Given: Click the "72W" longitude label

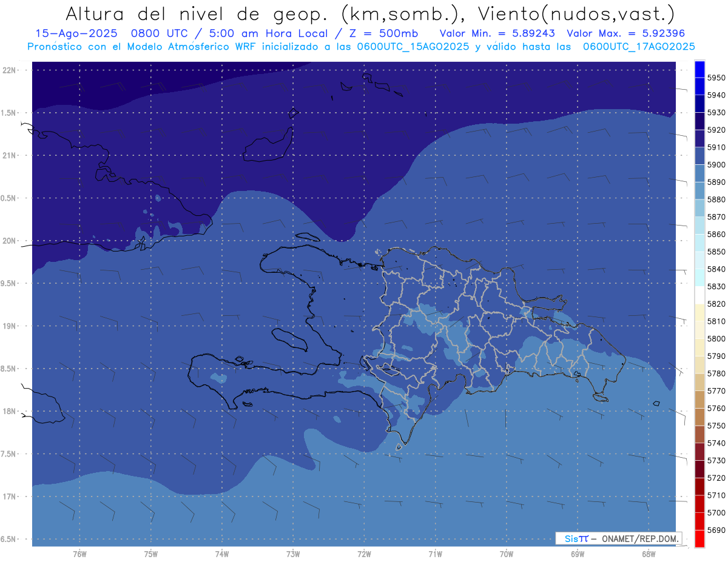Looking at the screenshot, I should [x=364, y=554].
